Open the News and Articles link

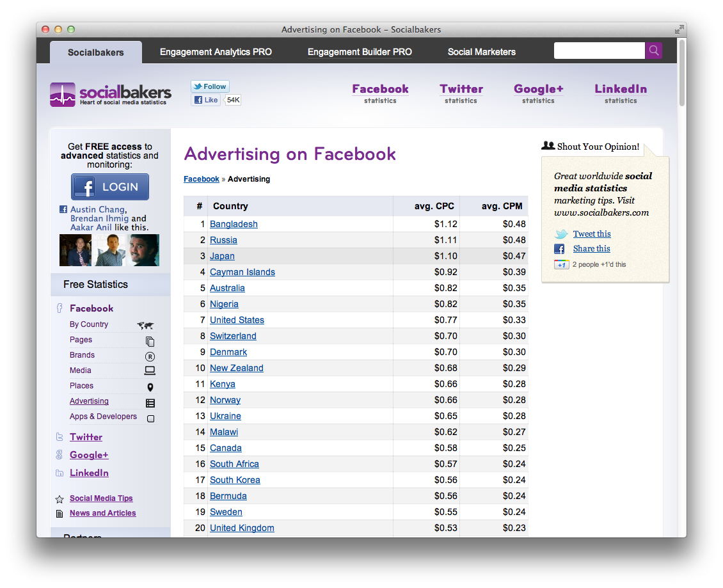click(103, 513)
